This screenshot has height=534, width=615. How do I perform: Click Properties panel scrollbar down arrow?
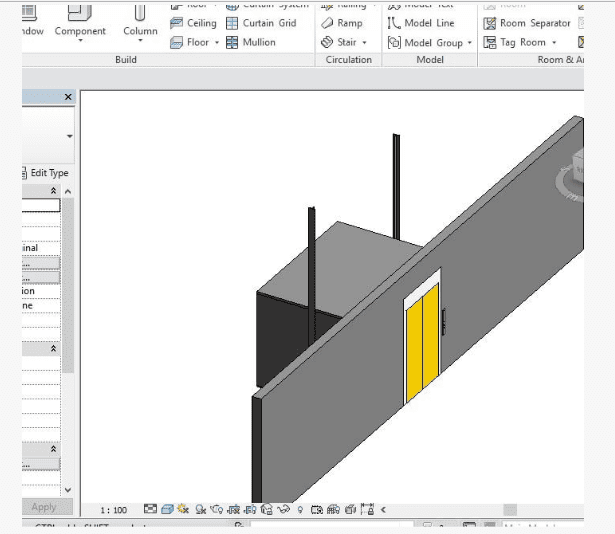[x=68, y=490]
